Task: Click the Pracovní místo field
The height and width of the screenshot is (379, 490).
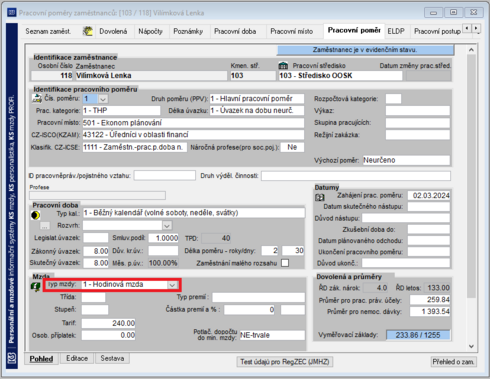Action: tap(193, 123)
